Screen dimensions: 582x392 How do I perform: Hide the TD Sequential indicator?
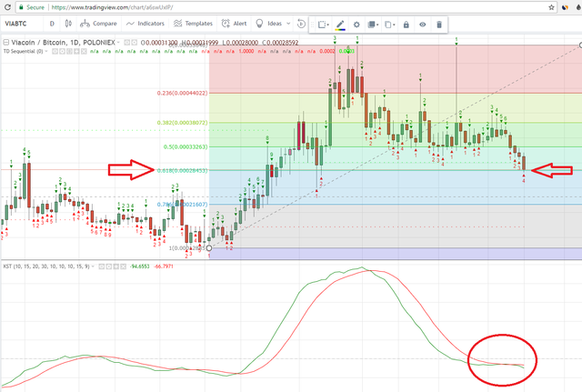55,51
